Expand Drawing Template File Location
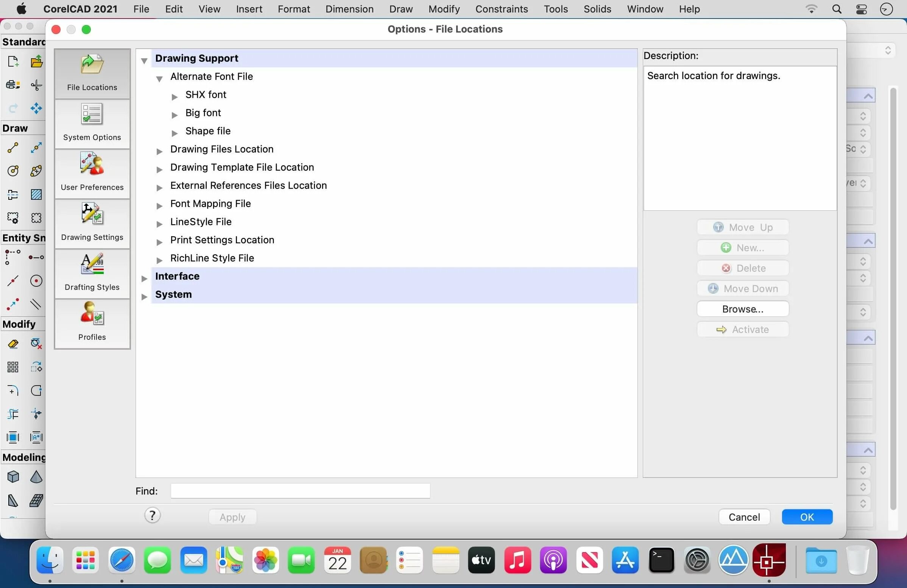 pos(159,170)
